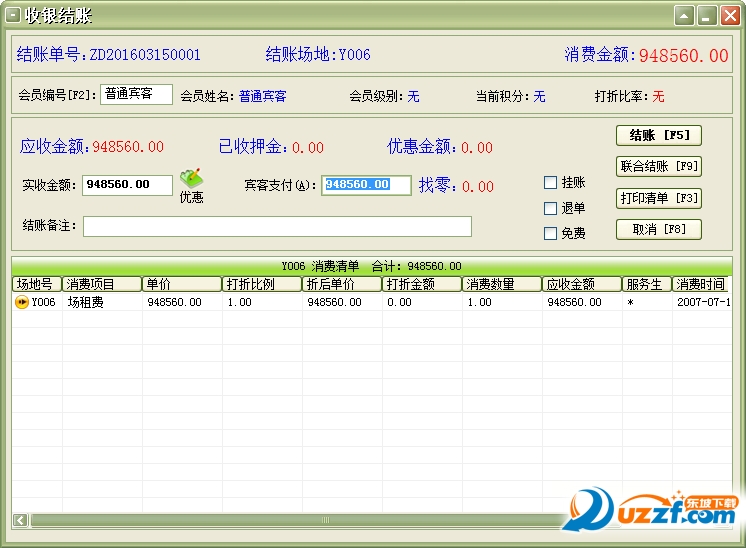
Task: Close the 收银结账 window
Action: pos(730,16)
